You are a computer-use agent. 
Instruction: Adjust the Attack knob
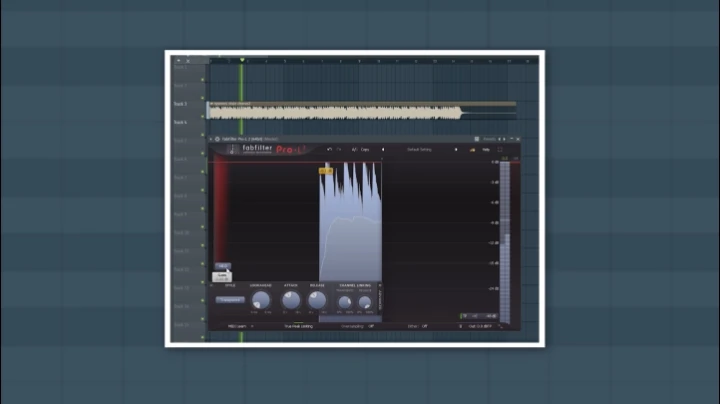tap(291, 300)
